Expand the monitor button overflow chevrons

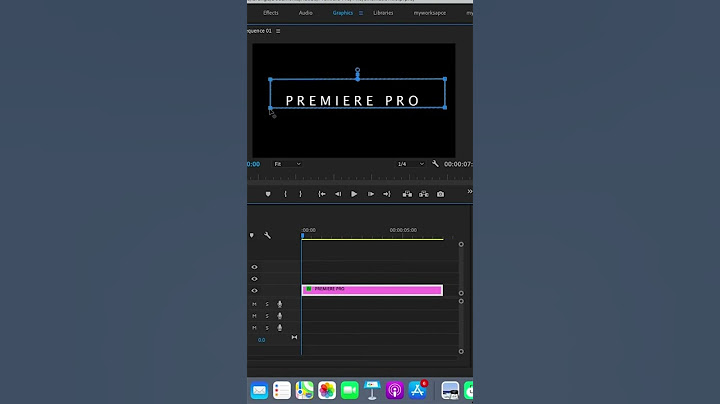[x=469, y=191]
